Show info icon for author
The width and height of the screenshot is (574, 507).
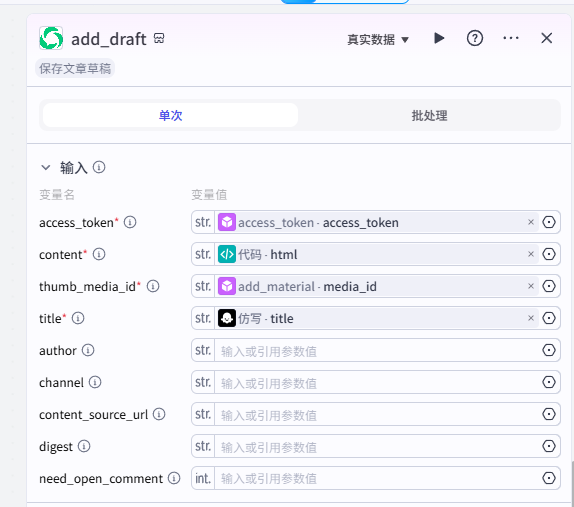(x=88, y=350)
